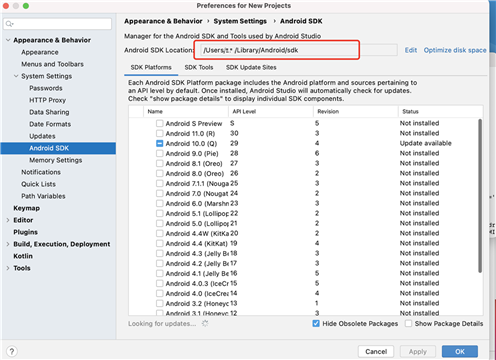Click the Cancel button

click(376, 351)
